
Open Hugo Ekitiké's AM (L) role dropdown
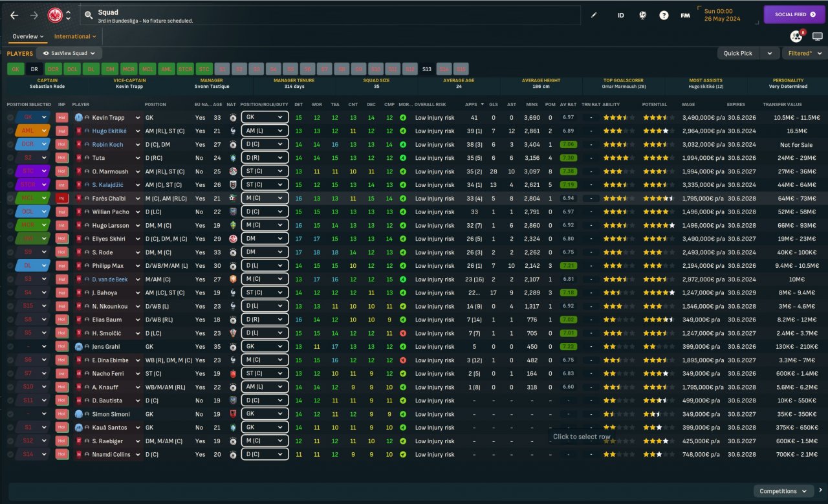click(265, 131)
